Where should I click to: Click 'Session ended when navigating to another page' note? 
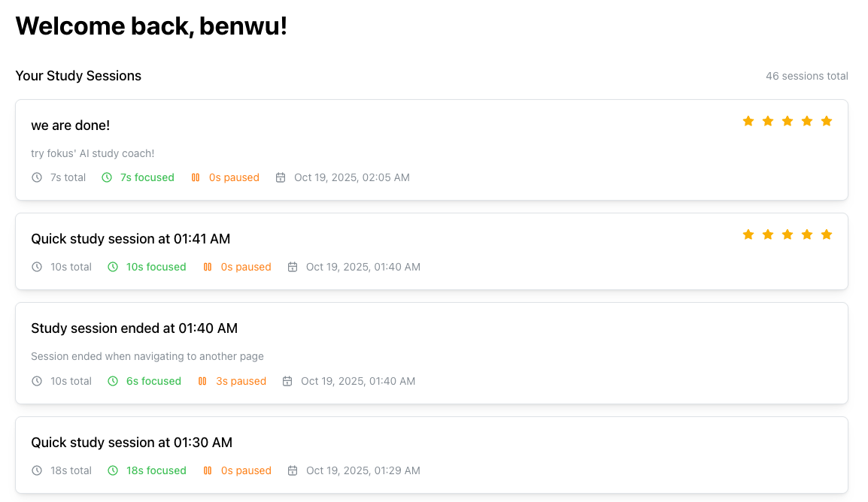pyautogui.click(x=147, y=356)
